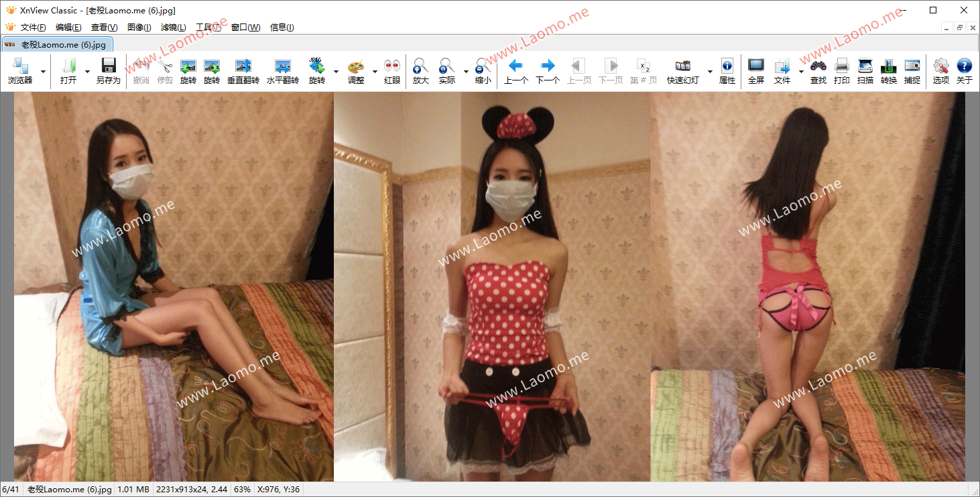Open the 文件(F) menu
The height and width of the screenshot is (497, 980).
(x=34, y=27)
